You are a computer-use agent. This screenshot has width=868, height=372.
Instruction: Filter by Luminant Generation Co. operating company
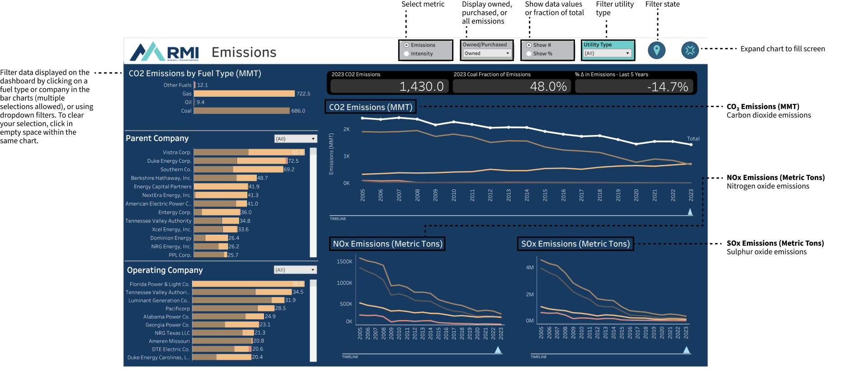tap(238, 301)
